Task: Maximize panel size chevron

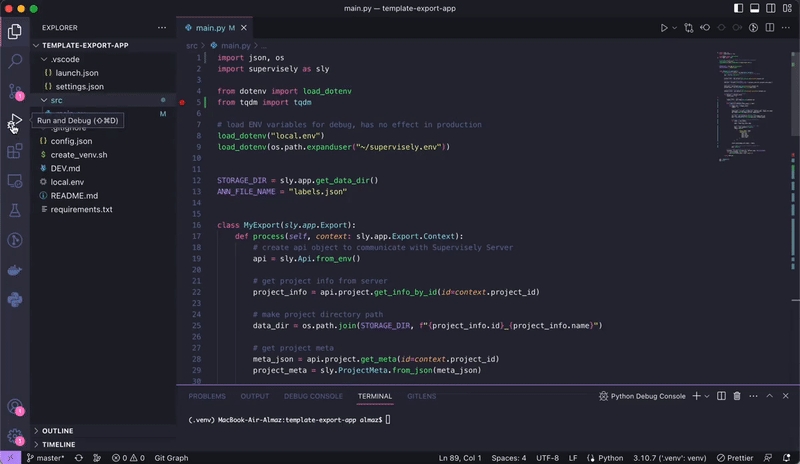Action: (x=769, y=396)
